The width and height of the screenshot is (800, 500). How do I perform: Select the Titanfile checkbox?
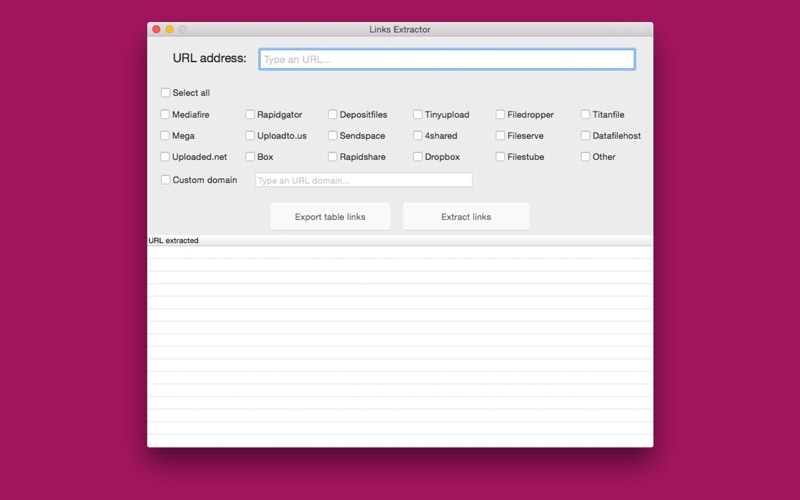pos(585,114)
